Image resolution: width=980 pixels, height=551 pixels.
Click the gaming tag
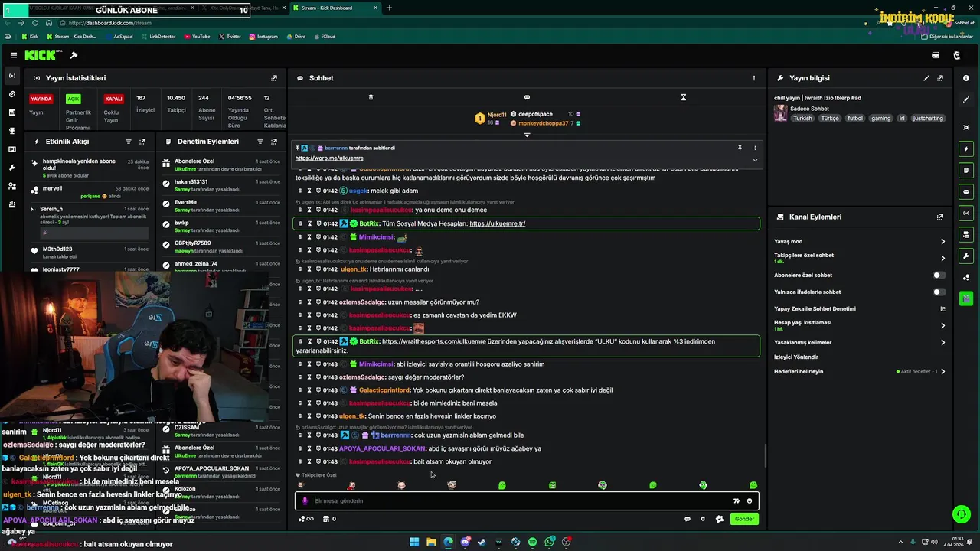881,119
